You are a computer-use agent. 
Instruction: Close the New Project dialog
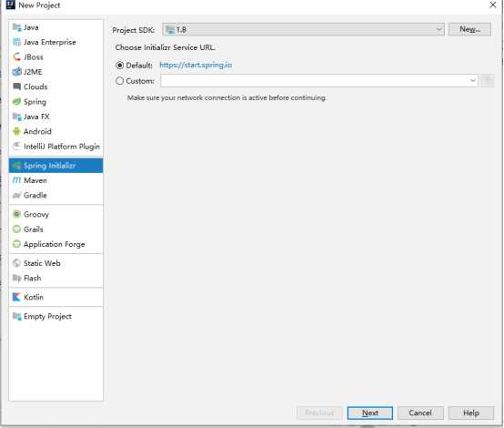coord(493,5)
